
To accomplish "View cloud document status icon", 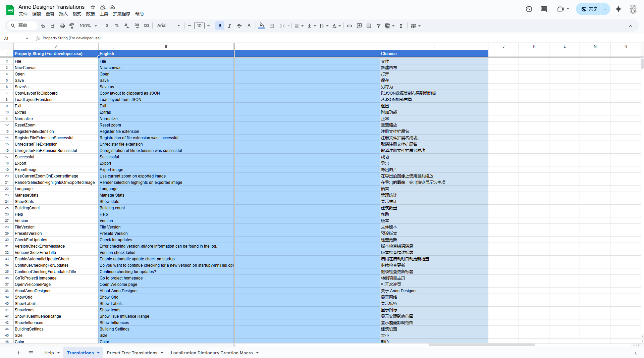I will pyautogui.click(x=112, y=7).
